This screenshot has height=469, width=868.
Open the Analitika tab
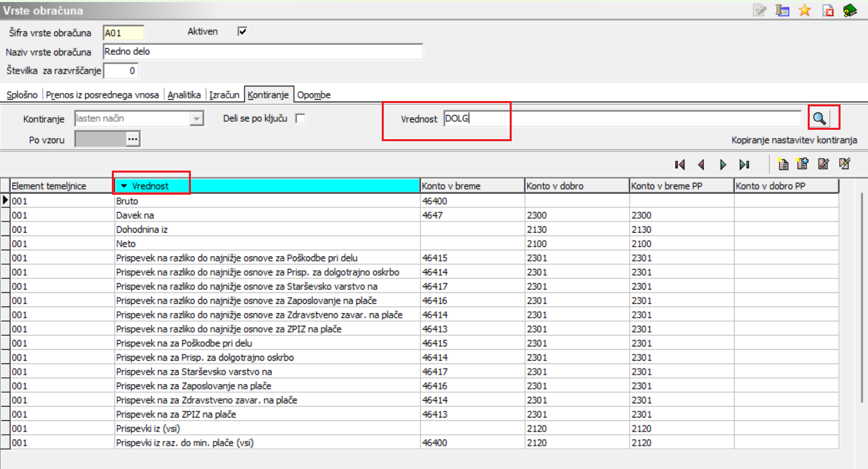point(184,95)
